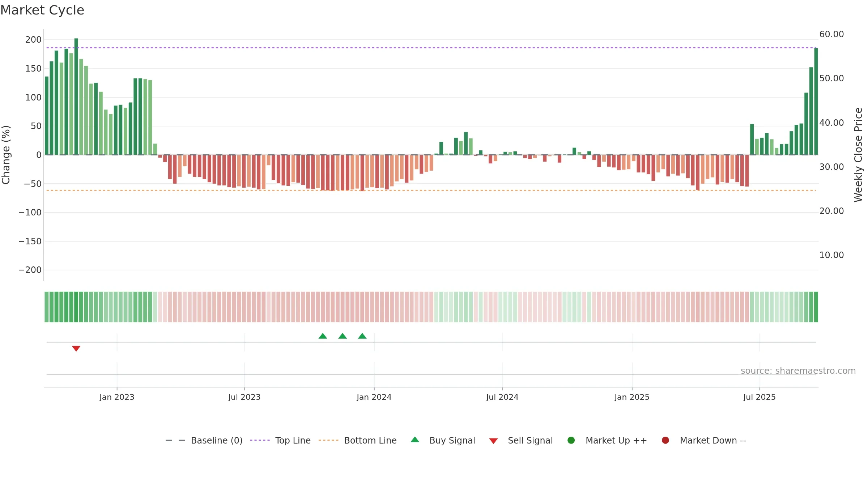The height and width of the screenshot is (488, 868).
Task: Click the −50 tick on the left axis
Action: [33, 184]
